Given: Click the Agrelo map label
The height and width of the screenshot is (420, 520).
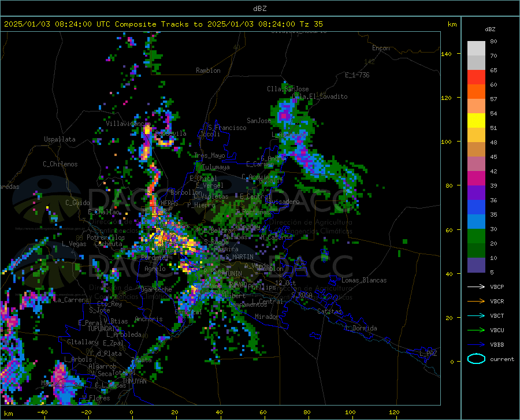Looking at the screenshot, I should (x=155, y=269).
